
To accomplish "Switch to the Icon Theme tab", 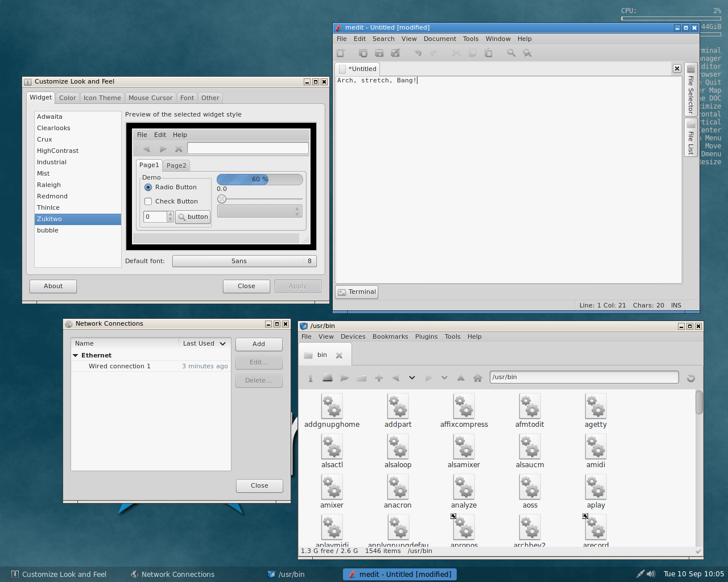I will pos(102,98).
